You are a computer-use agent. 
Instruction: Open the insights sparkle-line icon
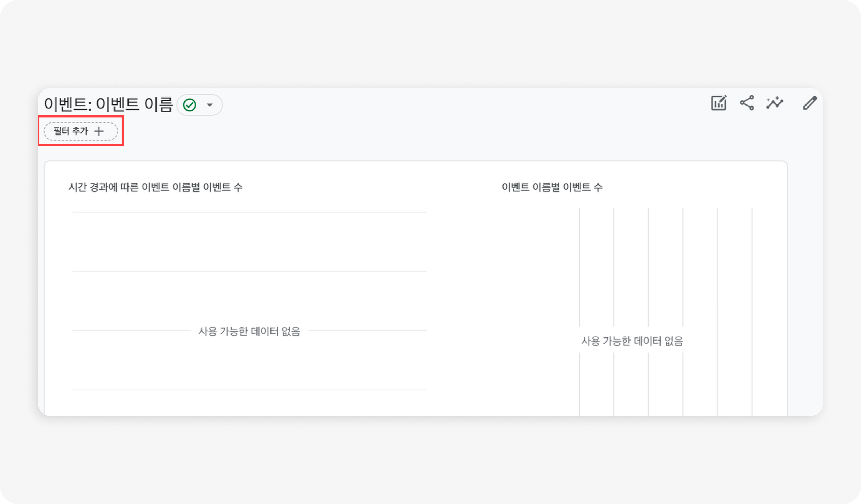[x=775, y=103]
